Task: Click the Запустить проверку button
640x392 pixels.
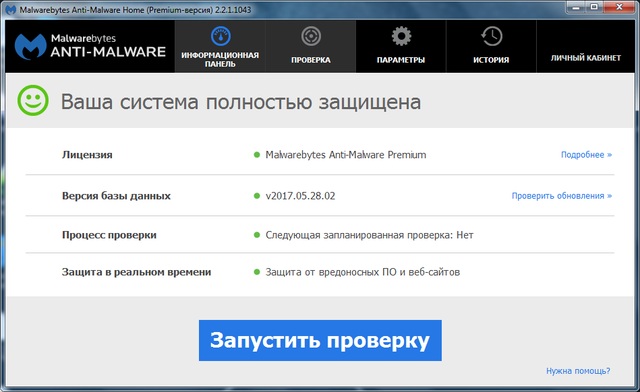Action: 320,340
